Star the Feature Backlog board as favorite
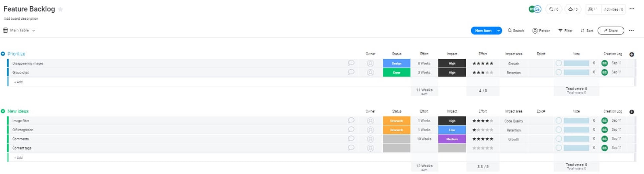 click(60, 9)
